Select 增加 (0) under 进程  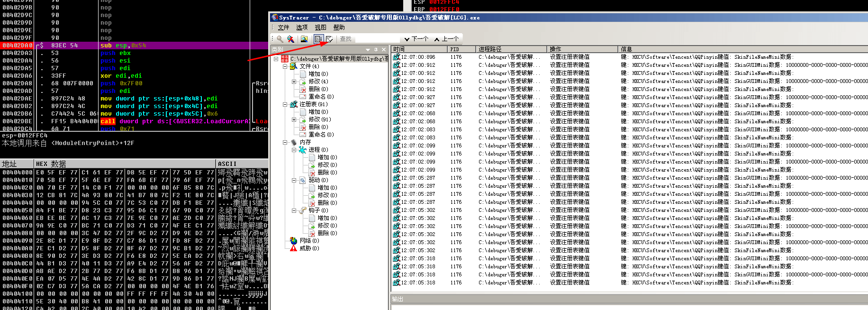[x=327, y=157]
